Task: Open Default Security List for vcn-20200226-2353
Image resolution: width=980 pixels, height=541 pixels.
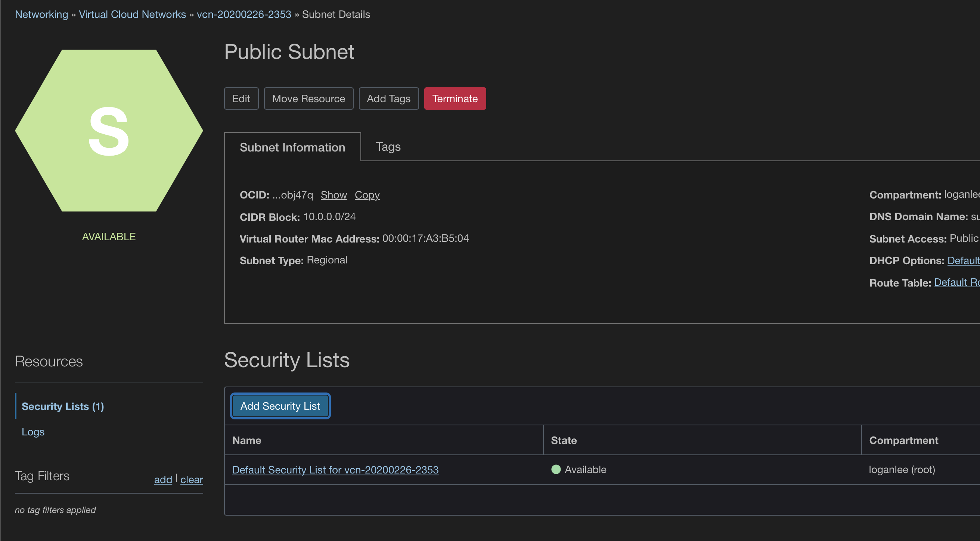Action: [x=335, y=470]
